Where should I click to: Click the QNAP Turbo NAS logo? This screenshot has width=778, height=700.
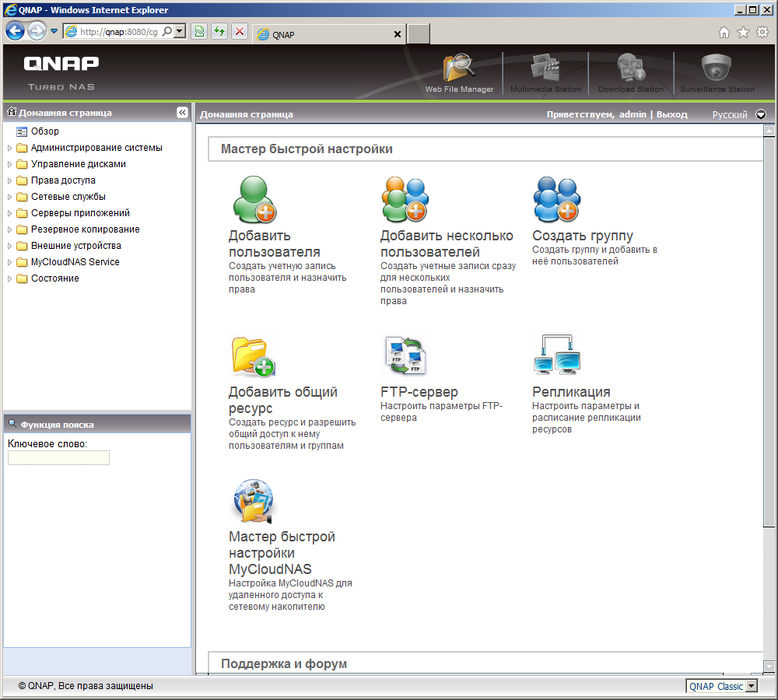61,72
